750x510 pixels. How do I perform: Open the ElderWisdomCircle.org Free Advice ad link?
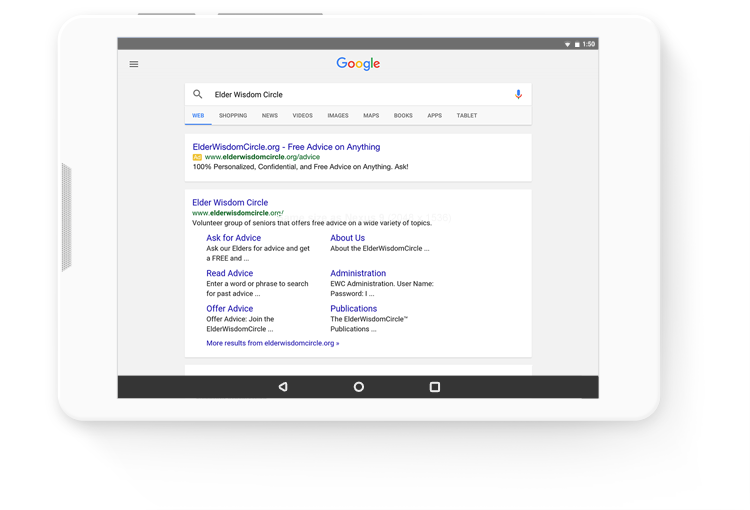click(x=286, y=147)
